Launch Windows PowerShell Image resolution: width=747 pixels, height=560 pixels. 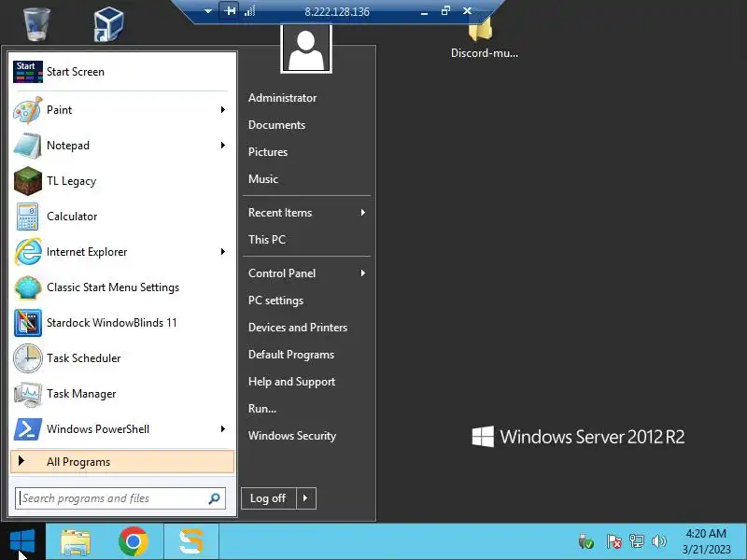[121, 429]
